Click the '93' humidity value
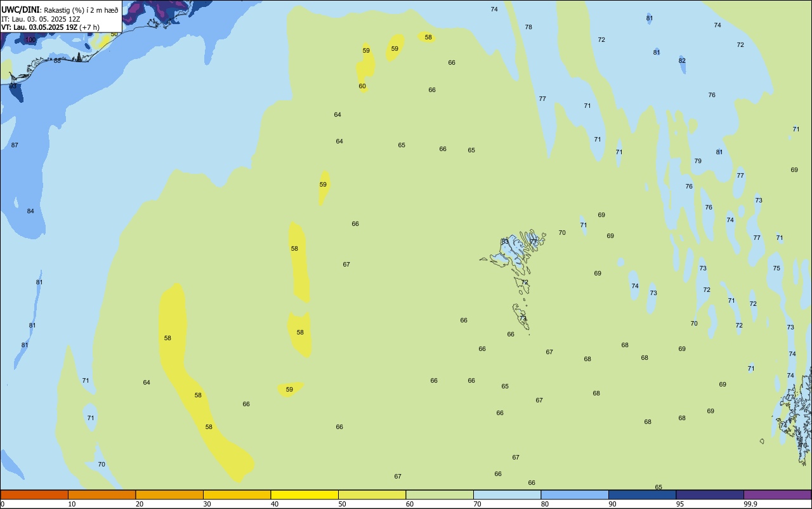Image resolution: width=812 pixels, height=509 pixels. click(x=13, y=86)
